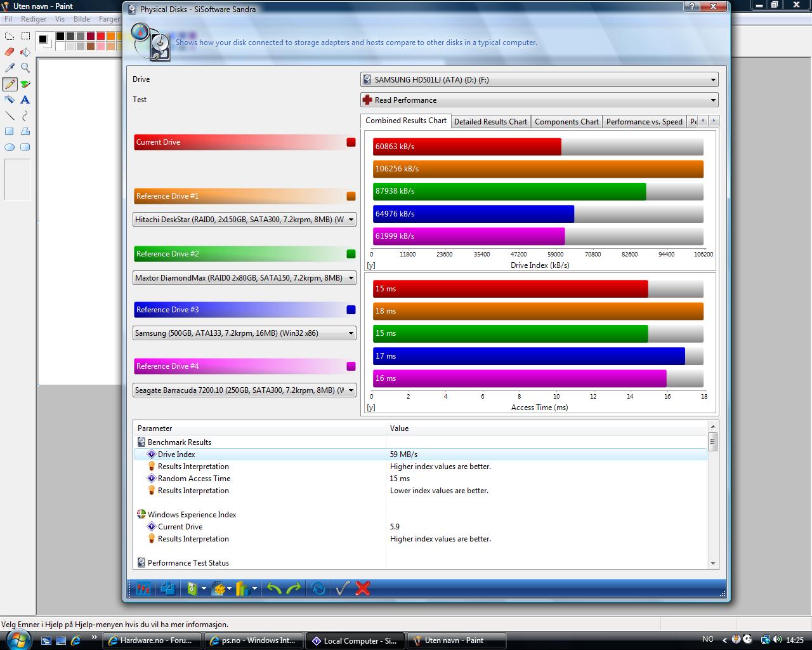Expand the bar chart icon's dropdown arrow

click(x=254, y=589)
